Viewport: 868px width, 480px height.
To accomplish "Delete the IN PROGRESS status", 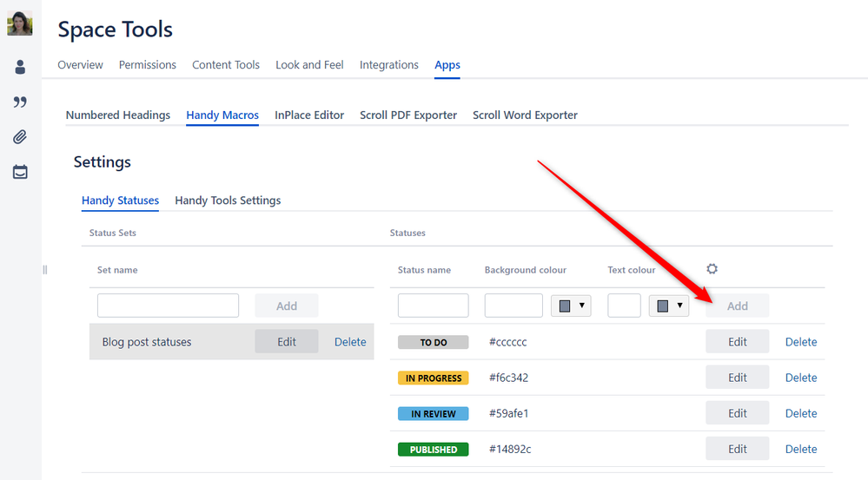I will coord(801,378).
